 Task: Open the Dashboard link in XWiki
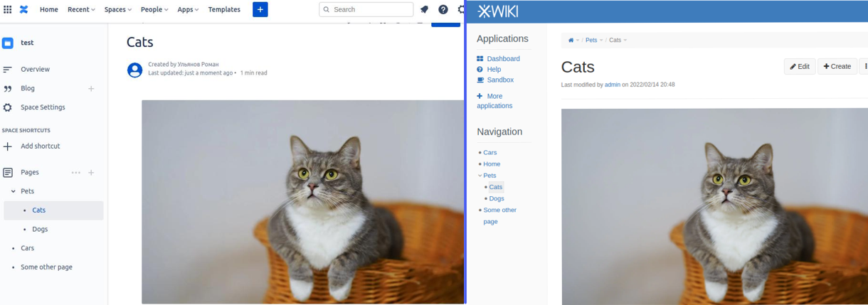pos(503,58)
